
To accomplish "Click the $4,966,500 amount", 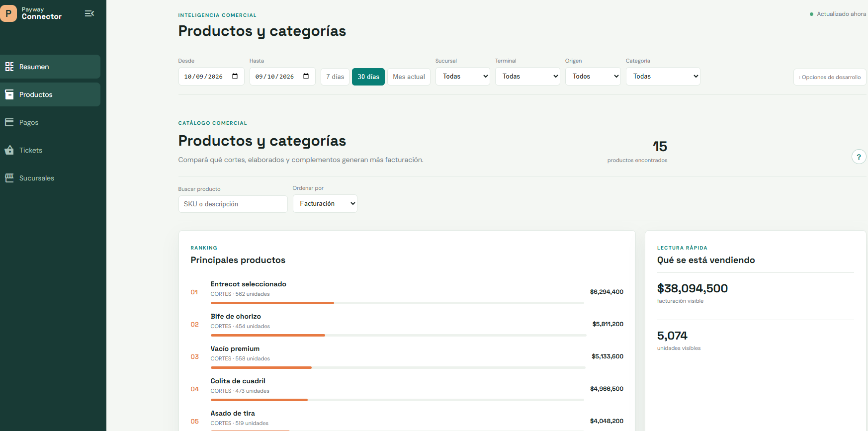I will click(x=607, y=389).
